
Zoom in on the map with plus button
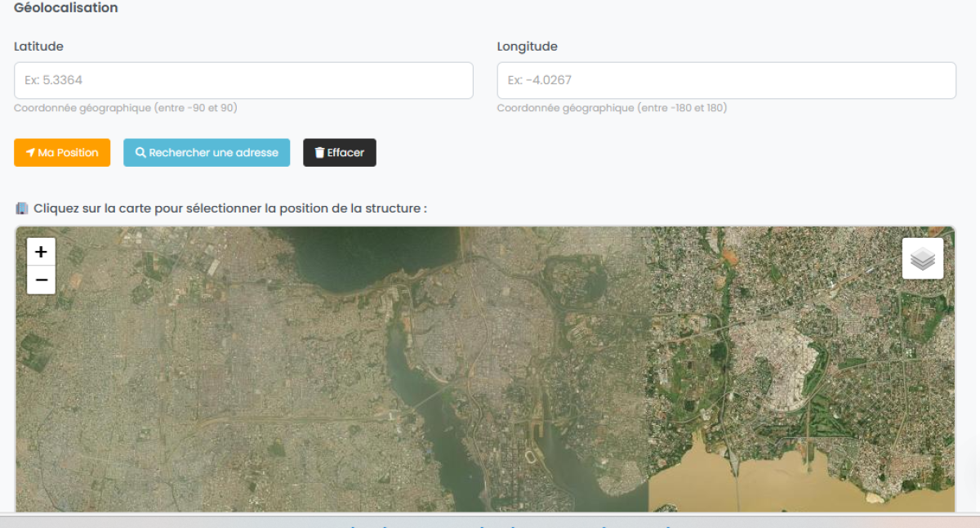41,252
